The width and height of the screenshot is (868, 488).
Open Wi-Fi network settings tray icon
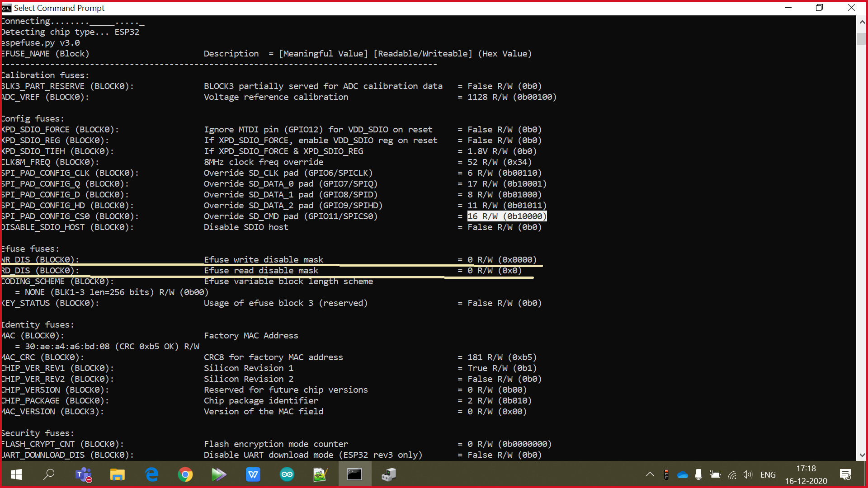click(732, 474)
